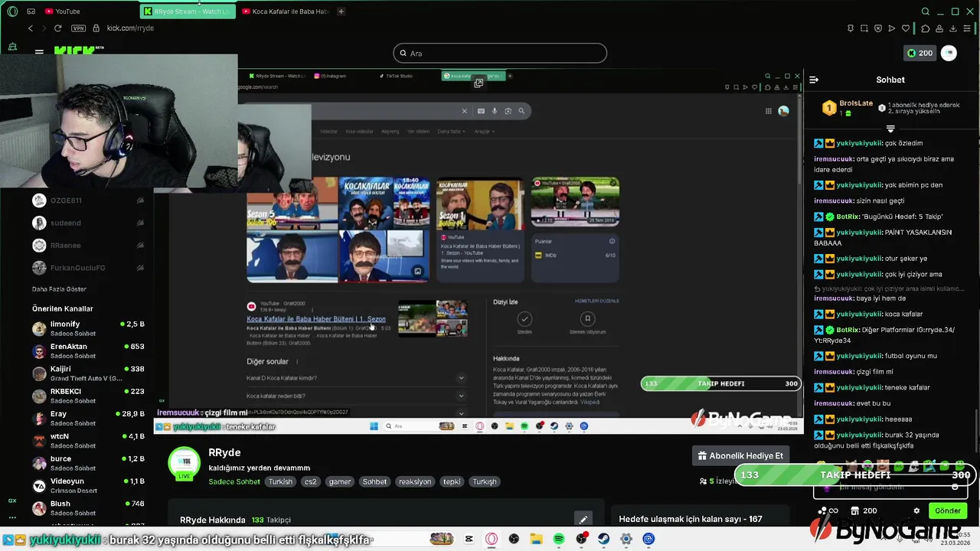Expand 'Daha Fazla Göster' list
This screenshot has width=980, height=551.
[x=59, y=289]
